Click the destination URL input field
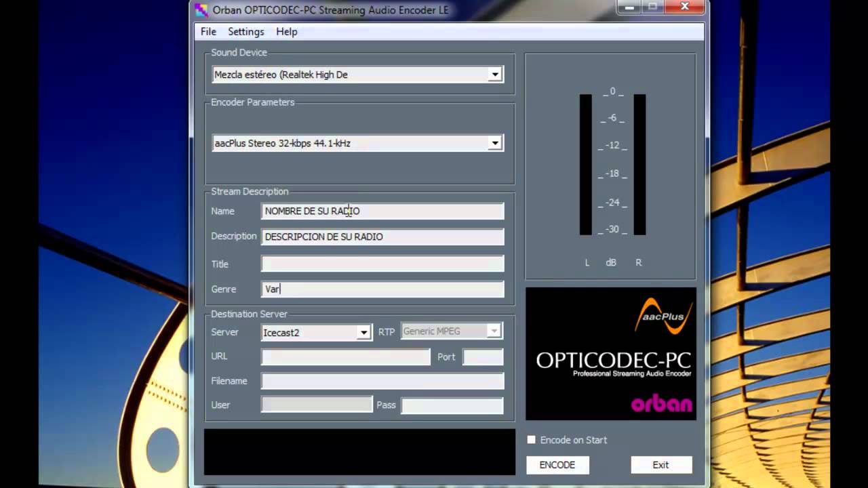 coord(346,357)
